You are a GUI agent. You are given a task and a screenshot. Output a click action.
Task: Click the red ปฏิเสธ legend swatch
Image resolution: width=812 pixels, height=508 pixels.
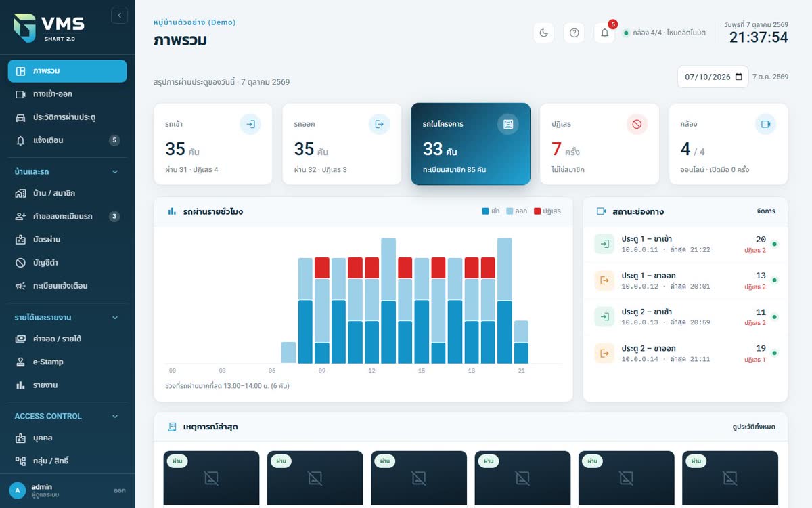coord(537,211)
